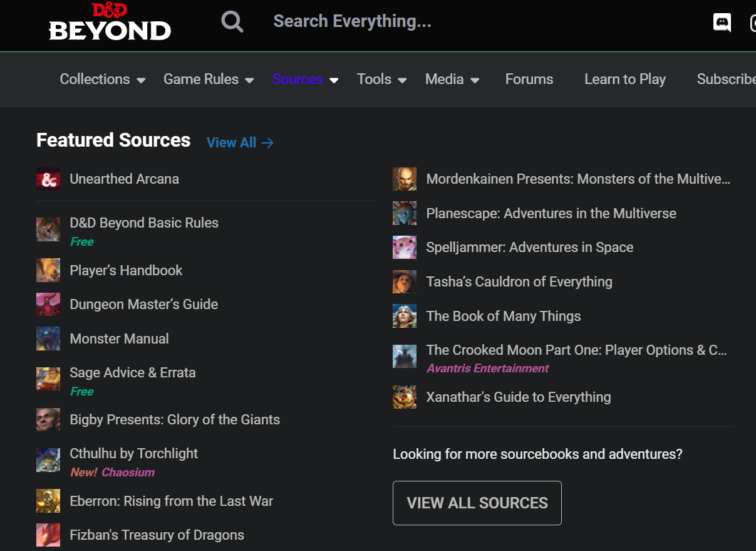Open Unearthed Arcana source link

tap(124, 179)
